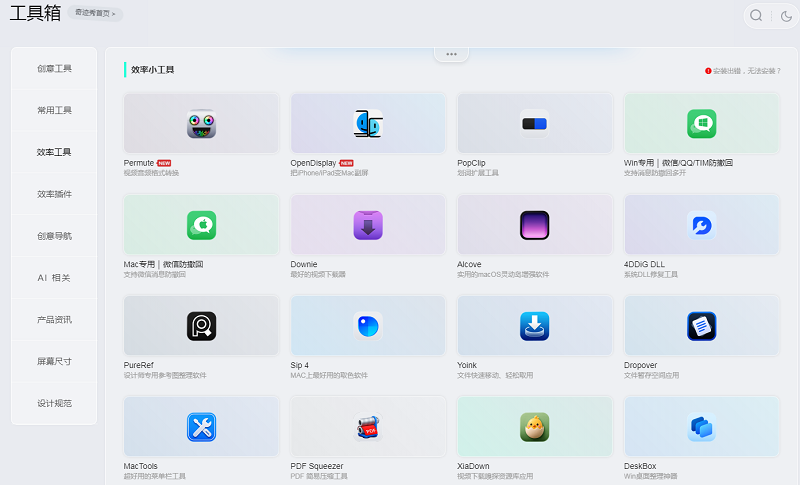Click the Permute robot face icon

[202, 124]
